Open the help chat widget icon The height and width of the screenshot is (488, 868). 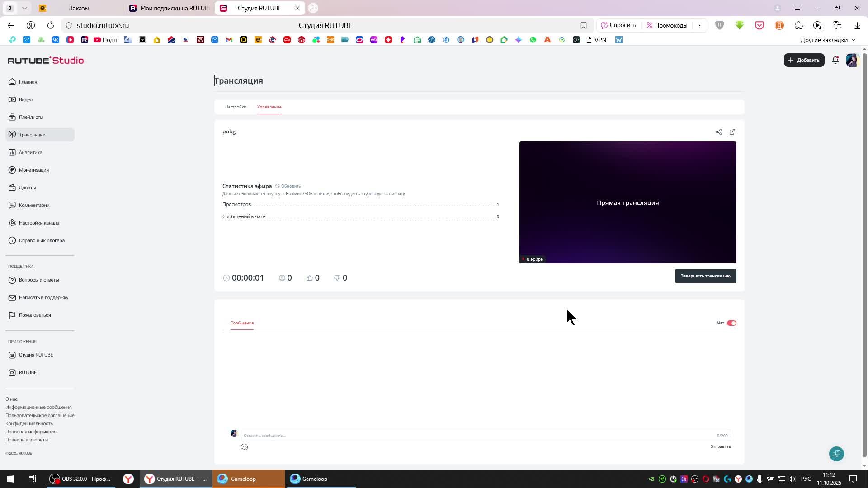[836, 454]
